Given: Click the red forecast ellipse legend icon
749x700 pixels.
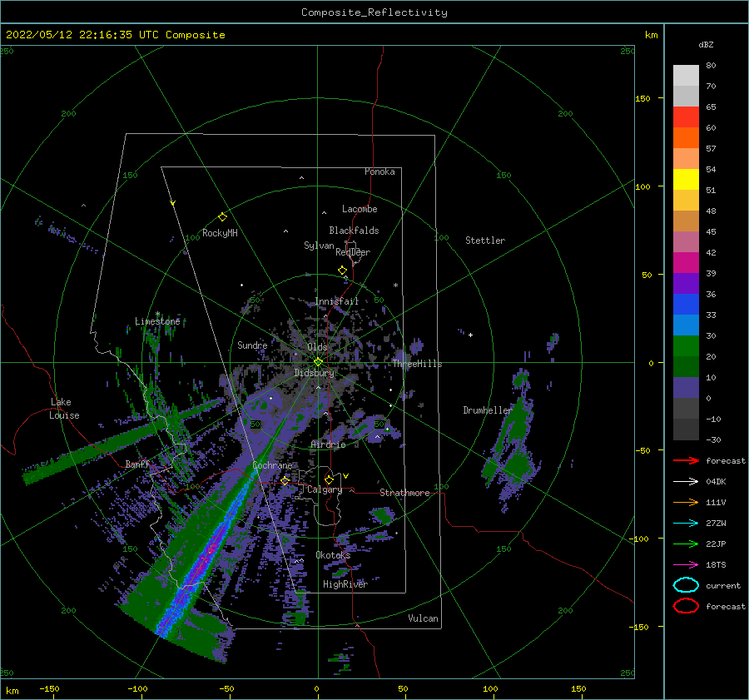Looking at the screenshot, I should pos(686,606).
